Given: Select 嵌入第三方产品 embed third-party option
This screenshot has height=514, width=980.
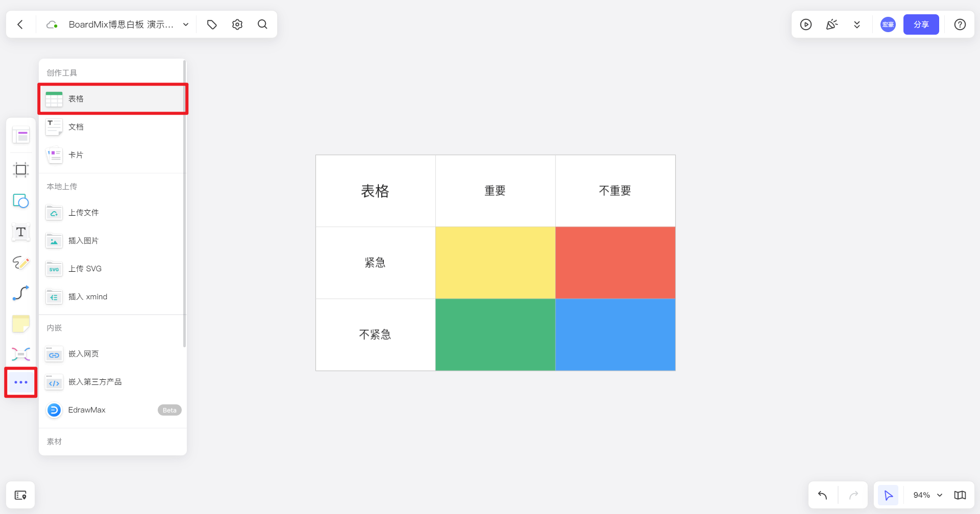Looking at the screenshot, I should click(x=113, y=382).
